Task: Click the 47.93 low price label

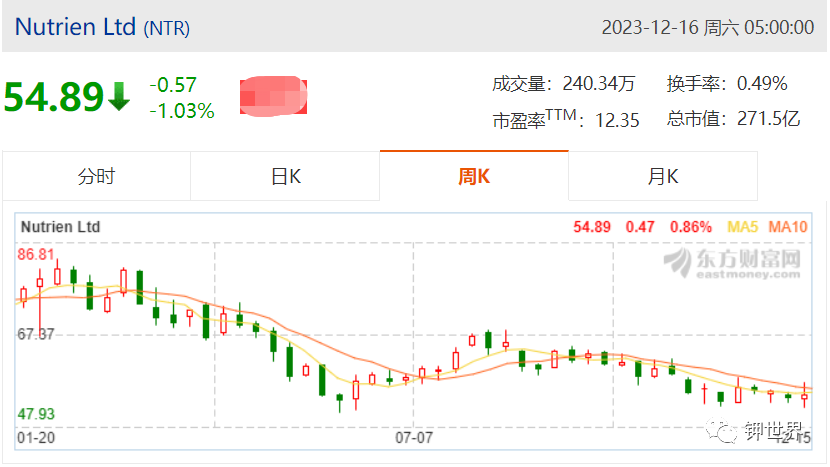Action: (x=36, y=414)
